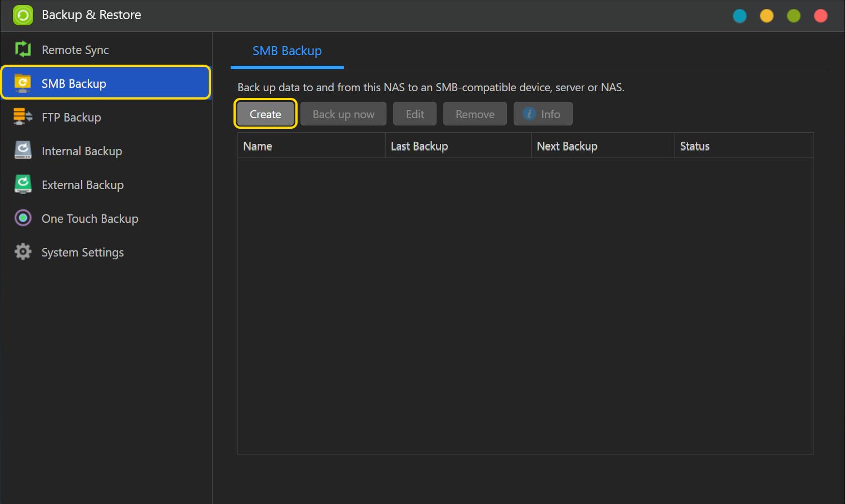This screenshot has width=845, height=504.
Task: Click the One Touch Backup circle icon
Action: [x=23, y=218]
